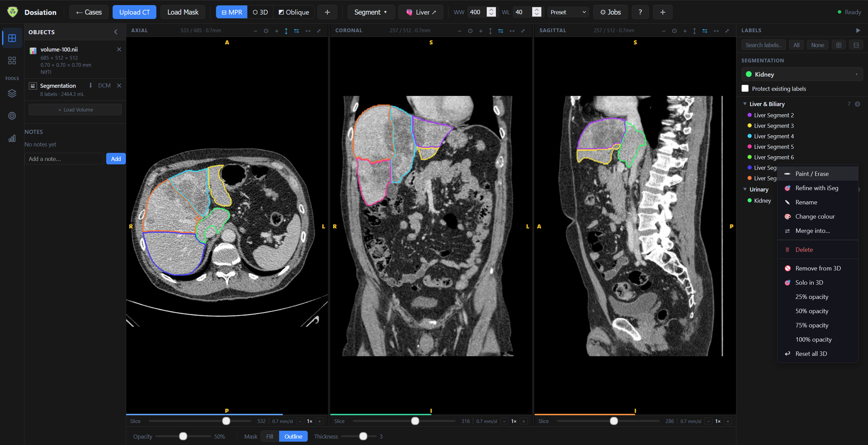Screen dimensions: 868x445
Task: Flip the Axial view horizontally
Action: click(x=308, y=31)
